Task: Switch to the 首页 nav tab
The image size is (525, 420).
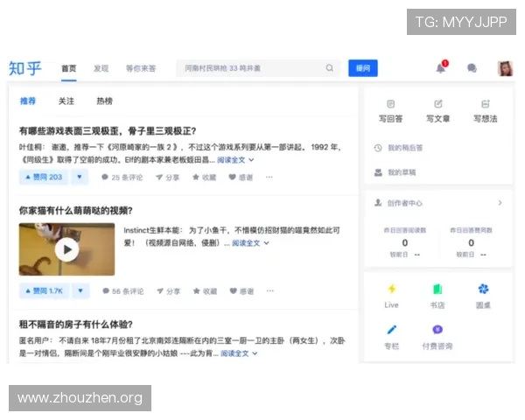Action: pos(69,68)
